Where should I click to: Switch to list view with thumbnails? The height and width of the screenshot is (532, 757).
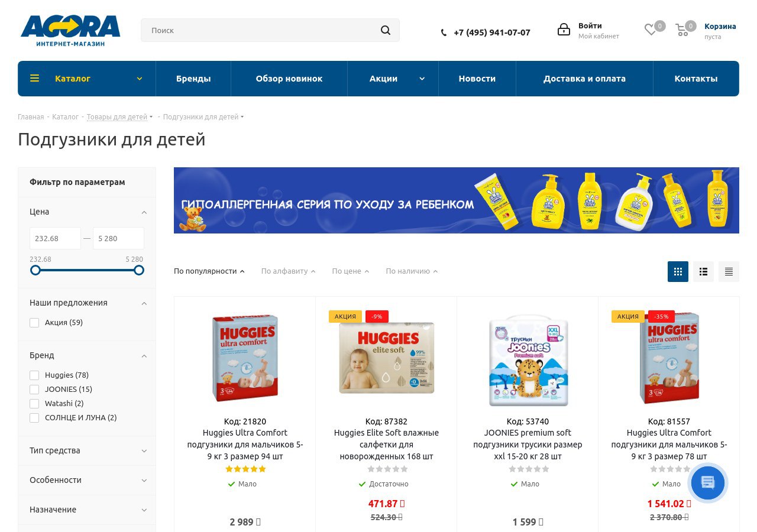703,271
